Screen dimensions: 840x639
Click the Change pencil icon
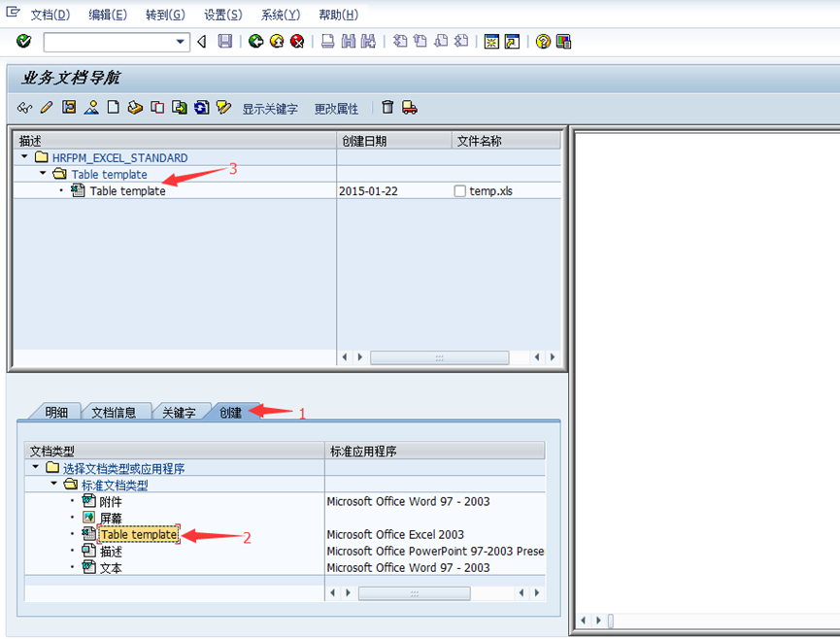(47, 108)
